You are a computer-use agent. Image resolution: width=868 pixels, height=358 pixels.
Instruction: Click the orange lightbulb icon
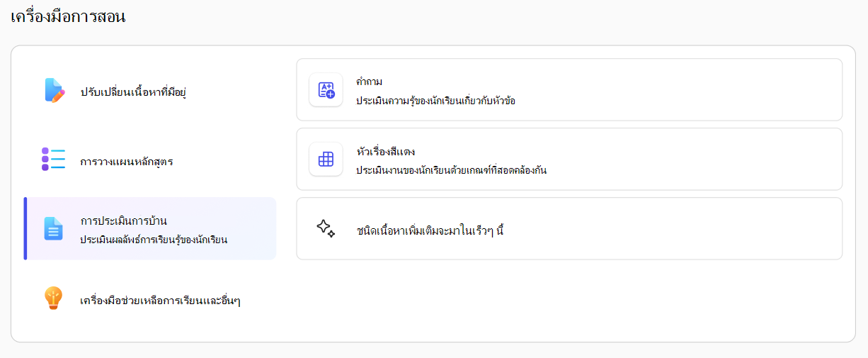pos(54,298)
